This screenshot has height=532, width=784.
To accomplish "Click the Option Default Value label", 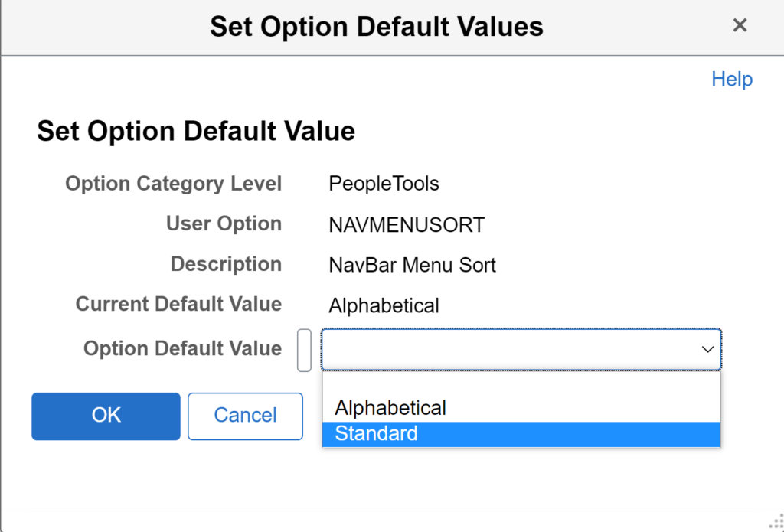I will click(x=182, y=349).
